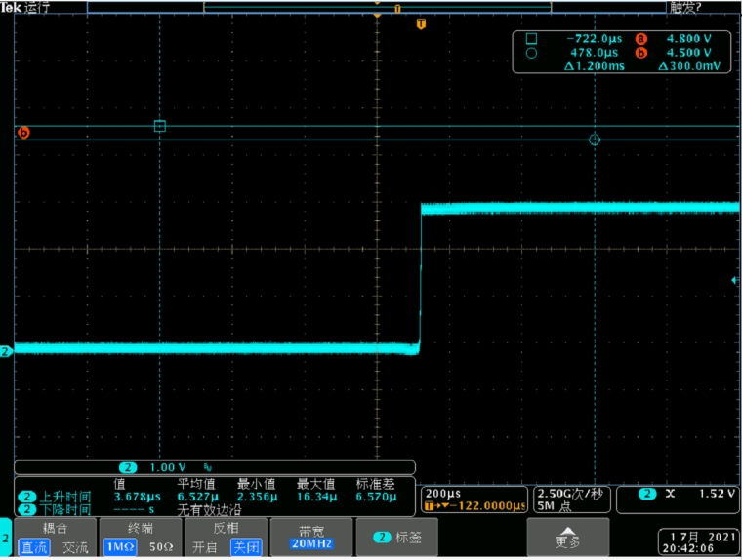Click the red horizontal cursor b marker
Image resolution: width=742 pixels, height=560 pixels.
pyautogui.click(x=24, y=133)
